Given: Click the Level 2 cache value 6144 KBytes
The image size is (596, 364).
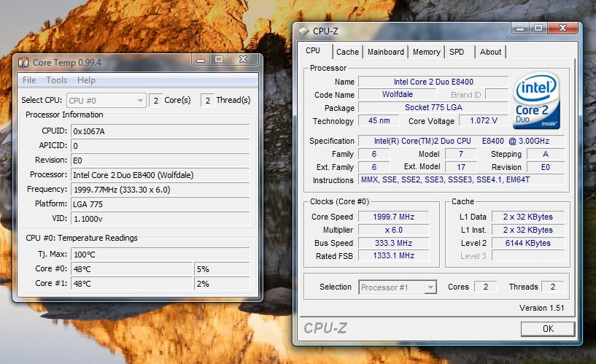Looking at the screenshot, I should (x=528, y=243).
